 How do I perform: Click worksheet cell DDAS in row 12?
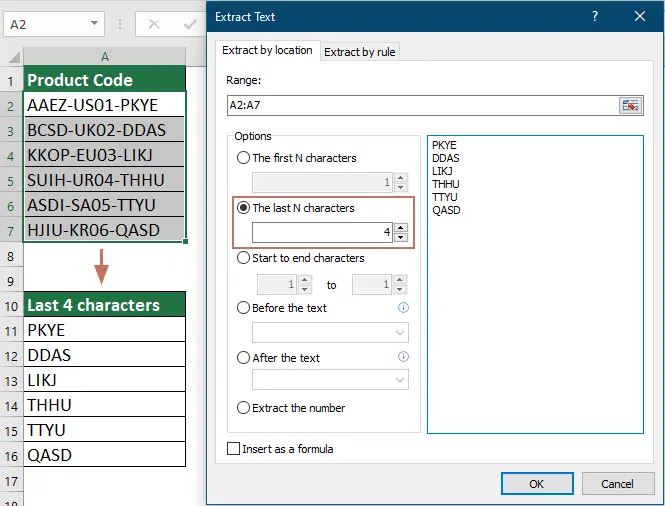click(x=105, y=355)
